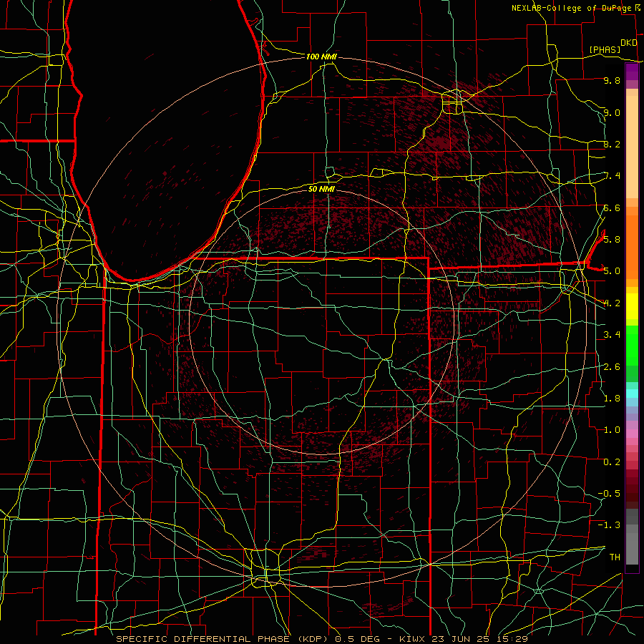Viewport: 644px width, 644px height.
Task: Click the purple band atop the color scale
Action: point(632,72)
